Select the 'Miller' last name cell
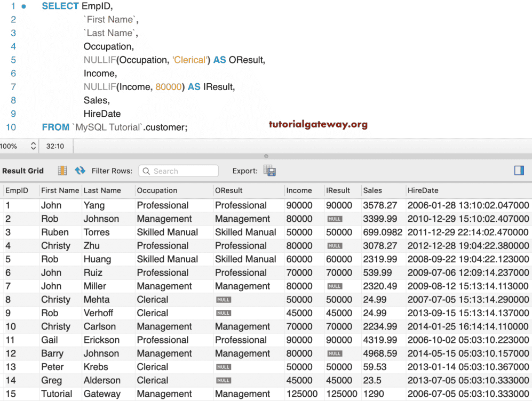This screenshot has height=401, width=532. [95, 286]
